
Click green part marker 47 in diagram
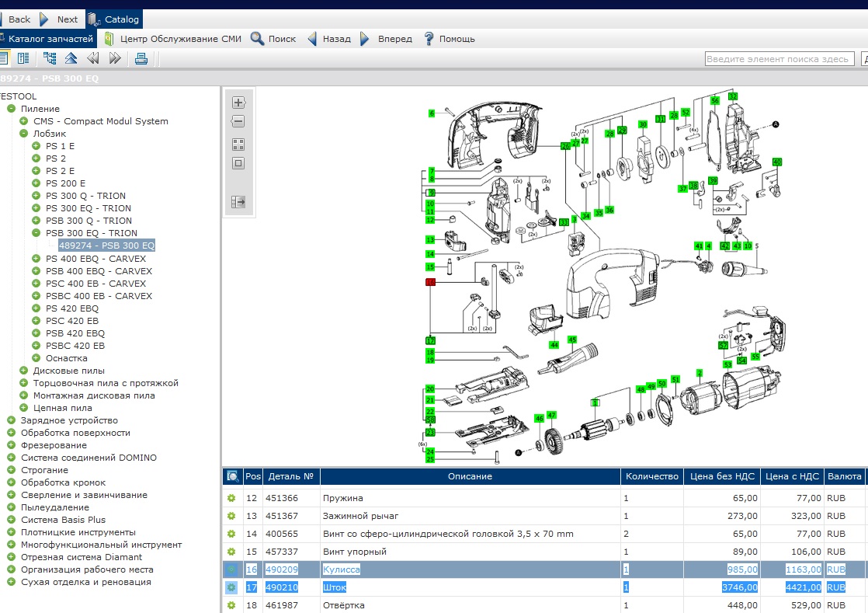551,415
